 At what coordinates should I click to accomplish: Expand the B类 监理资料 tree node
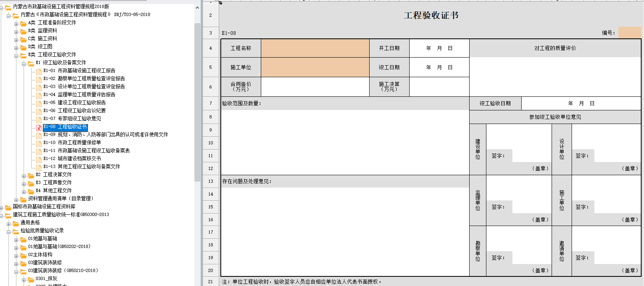(16, 32)
